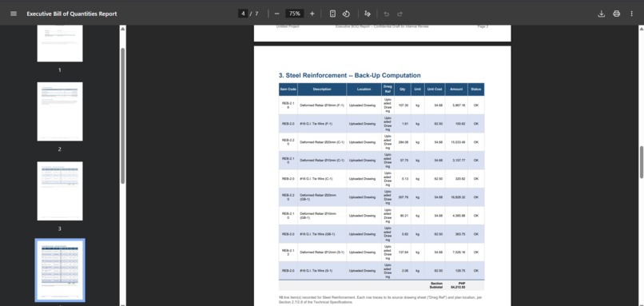The width and height of the screenshot is (644, 306).
Task: Click the main document scrollbar up arrow
Action: 642,29
